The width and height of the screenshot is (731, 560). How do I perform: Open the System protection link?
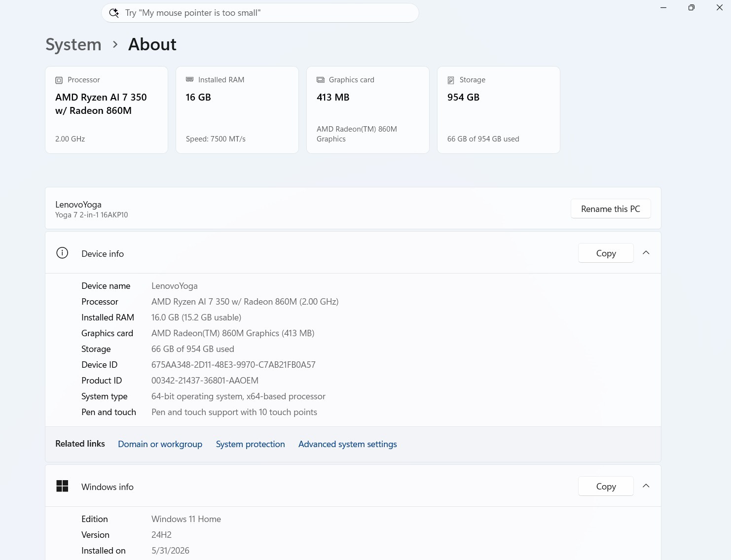251,444
